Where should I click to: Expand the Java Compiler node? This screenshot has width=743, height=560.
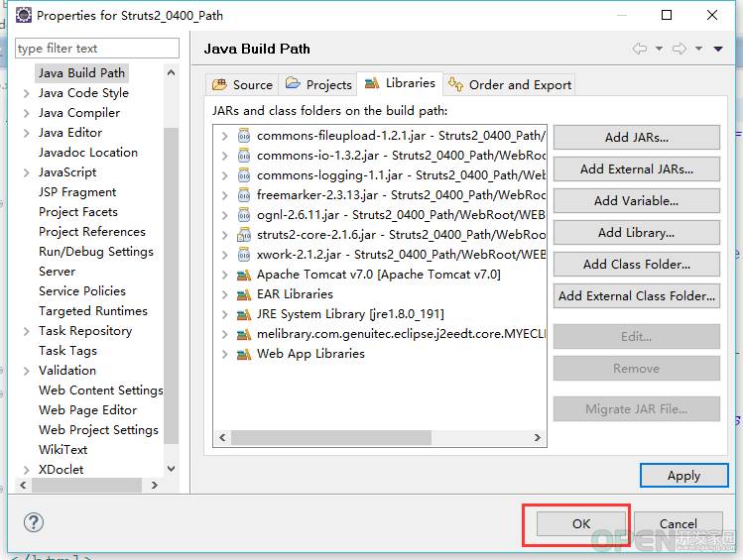27,114
